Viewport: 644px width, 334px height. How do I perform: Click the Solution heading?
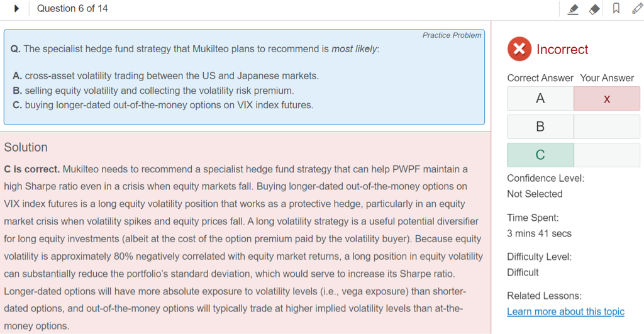(x=26, y=147)
